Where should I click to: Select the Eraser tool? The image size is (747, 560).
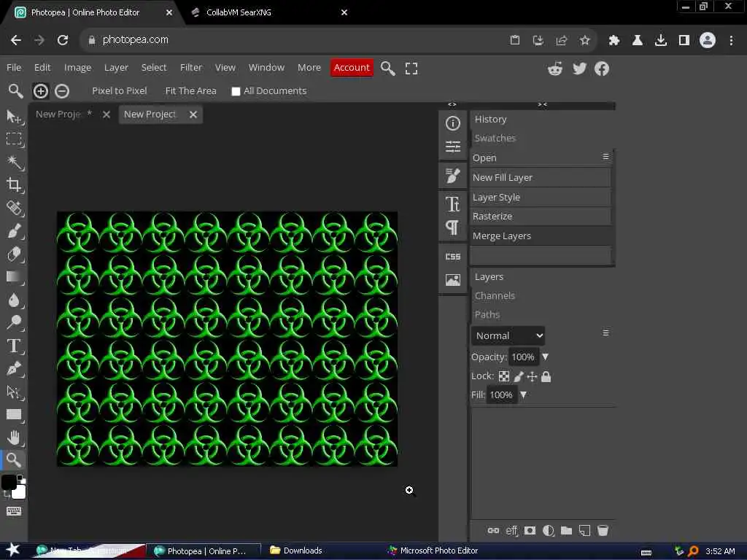13,254
